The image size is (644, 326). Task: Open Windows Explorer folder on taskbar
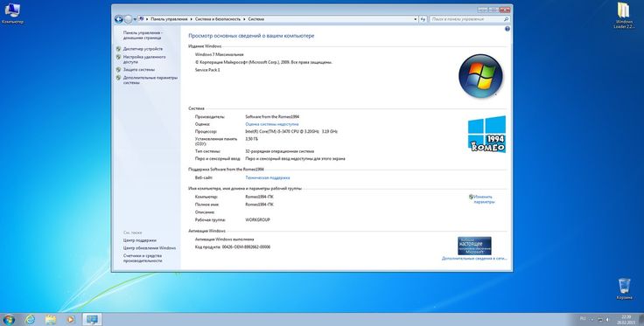[51, 319]
